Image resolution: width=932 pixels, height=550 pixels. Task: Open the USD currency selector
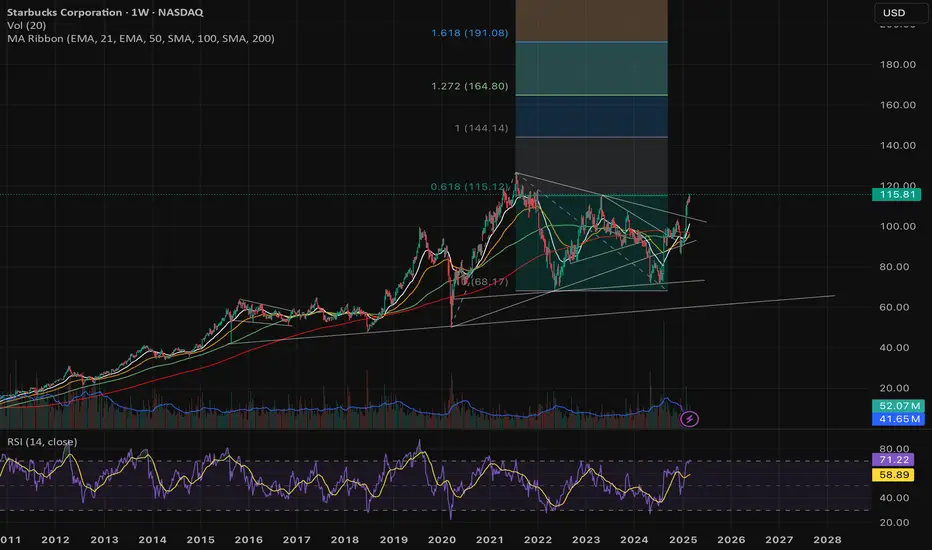coord(901,12)
